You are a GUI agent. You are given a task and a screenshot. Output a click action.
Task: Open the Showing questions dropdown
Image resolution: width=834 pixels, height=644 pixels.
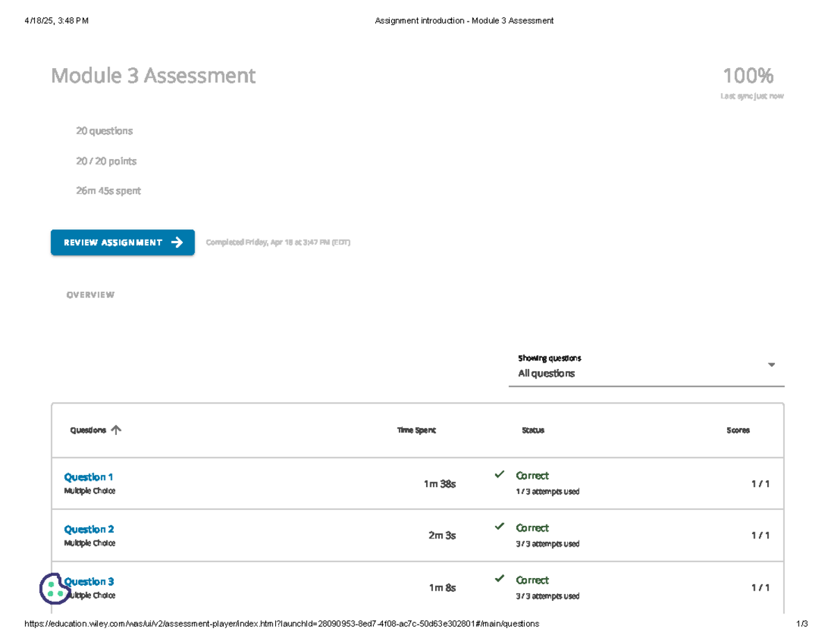549,358
